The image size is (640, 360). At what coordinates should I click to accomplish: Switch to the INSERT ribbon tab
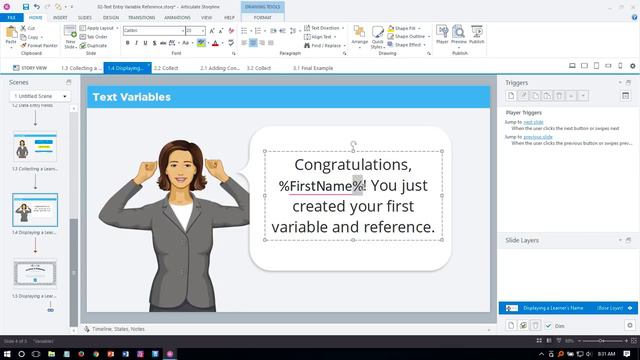point(60,18)
